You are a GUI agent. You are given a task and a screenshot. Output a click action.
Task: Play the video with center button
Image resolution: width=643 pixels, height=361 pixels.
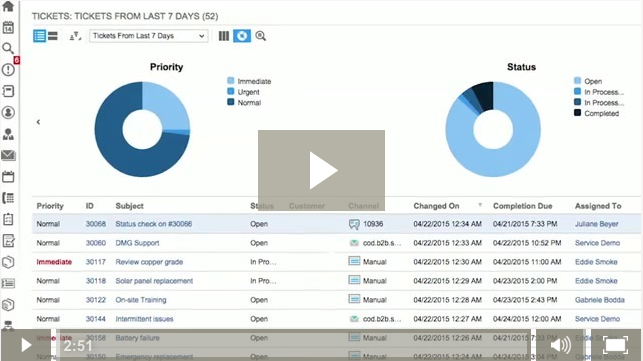point(322,171)
